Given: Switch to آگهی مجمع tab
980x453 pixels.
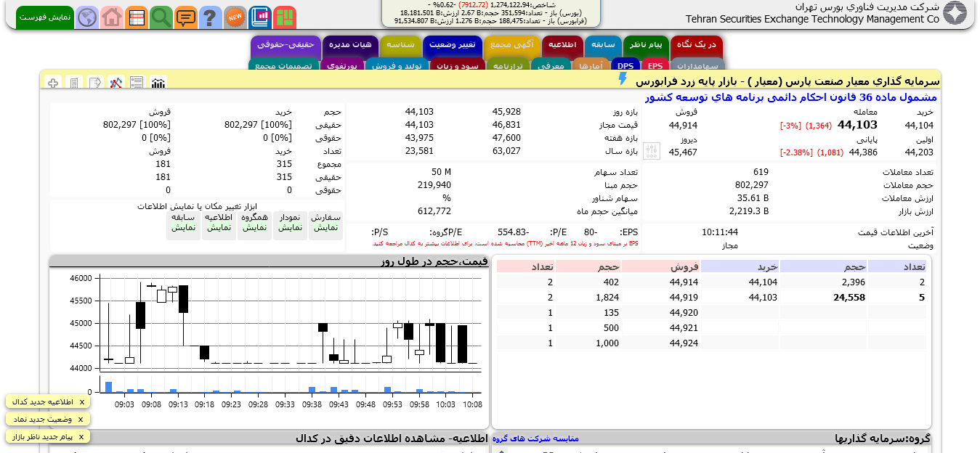Looking at the screenshot, I should 512,45.
